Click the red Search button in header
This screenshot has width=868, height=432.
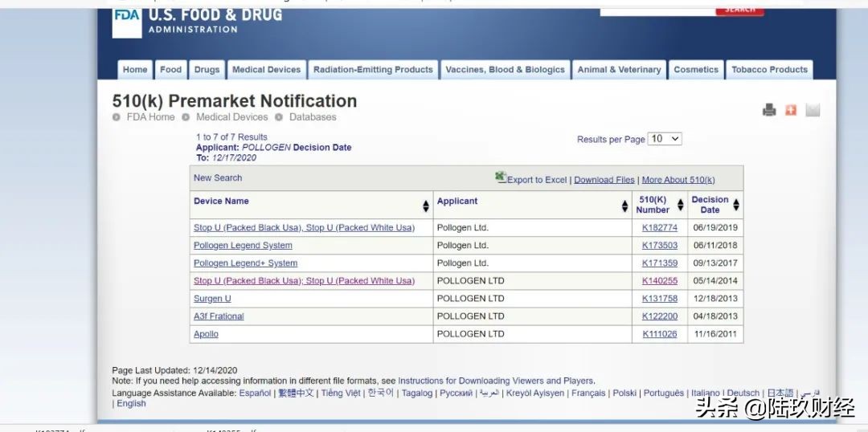739,10
